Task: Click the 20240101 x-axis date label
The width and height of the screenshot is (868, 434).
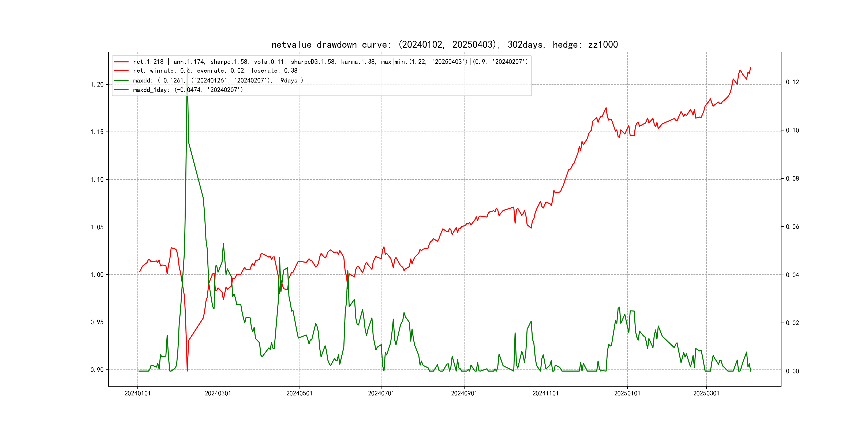Action: tap(137, 394)
